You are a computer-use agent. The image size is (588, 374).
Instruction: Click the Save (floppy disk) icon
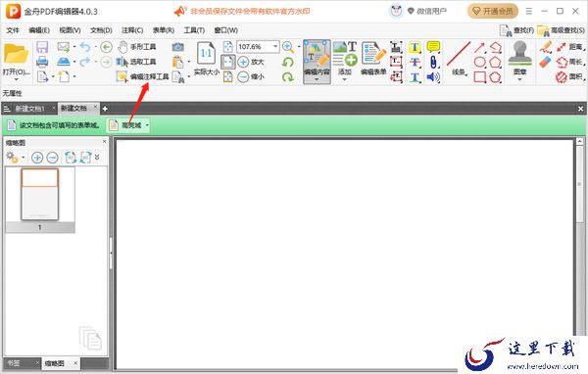[42, 47]
